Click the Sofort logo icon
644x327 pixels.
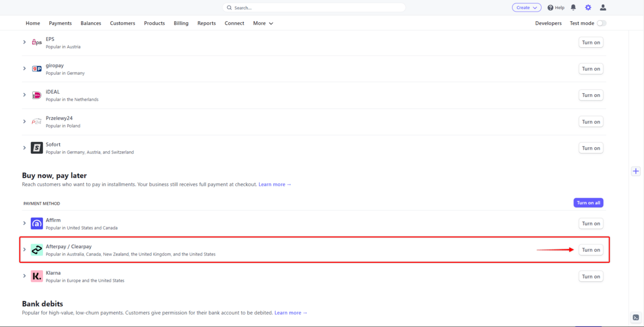[x=37, y=148]
